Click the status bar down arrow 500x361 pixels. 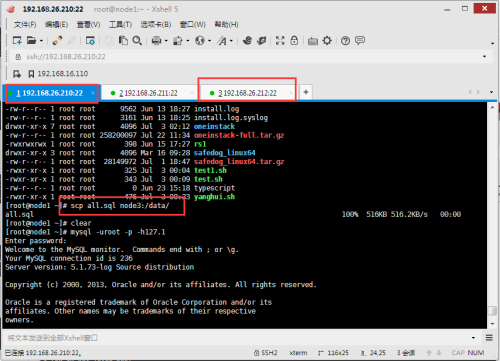pos(439,353)
